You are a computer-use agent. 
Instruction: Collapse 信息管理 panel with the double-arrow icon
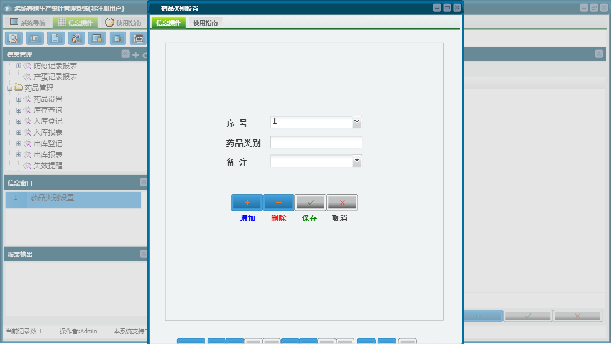pyautogui.click(x=125, y=54)
